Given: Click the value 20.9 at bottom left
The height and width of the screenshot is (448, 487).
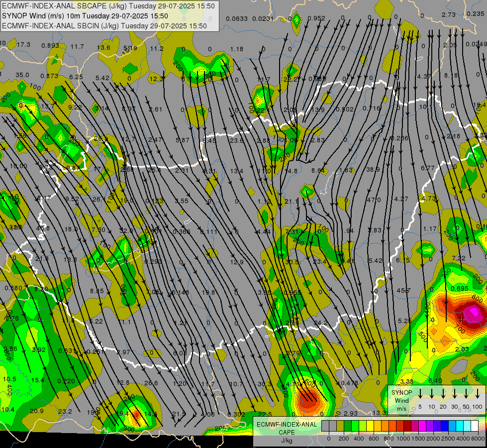Looking at the screenshot, I should tap(37, 411).
